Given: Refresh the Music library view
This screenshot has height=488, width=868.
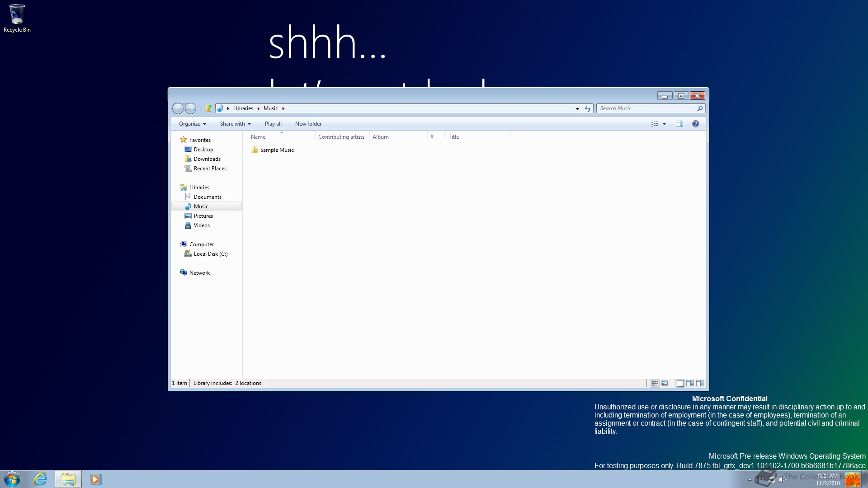Looking at the screenshot, I should [588, 108].
